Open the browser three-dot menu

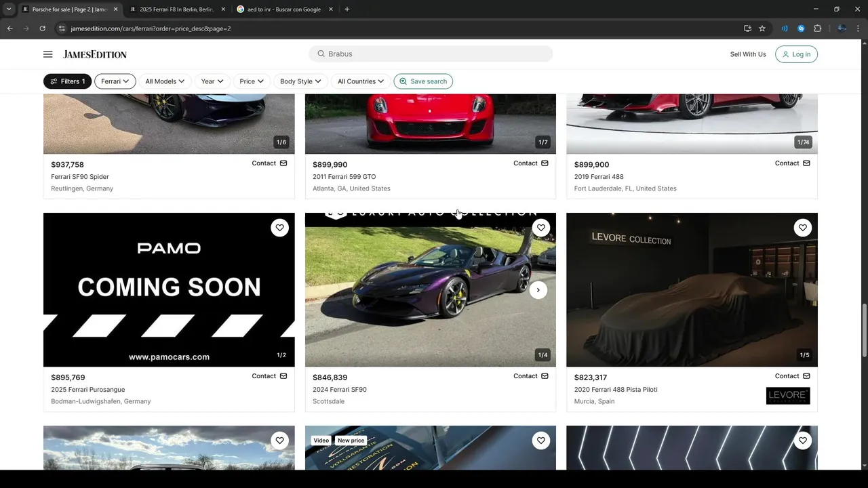tap(859, 28)
